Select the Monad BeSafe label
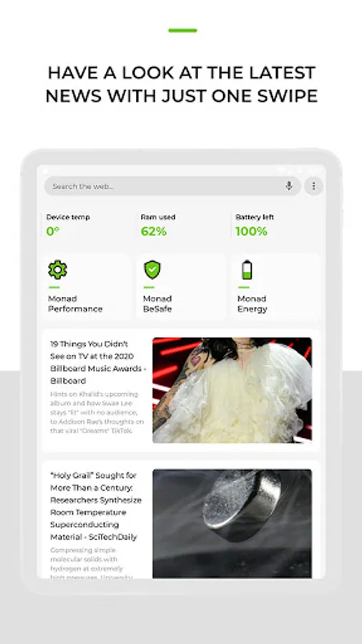This screenshot has height=644, width=362. click(x=157, y=304)
